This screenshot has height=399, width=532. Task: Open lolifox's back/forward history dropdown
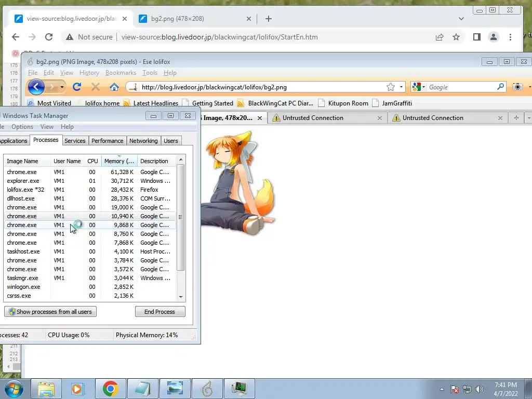coord(62,87)
